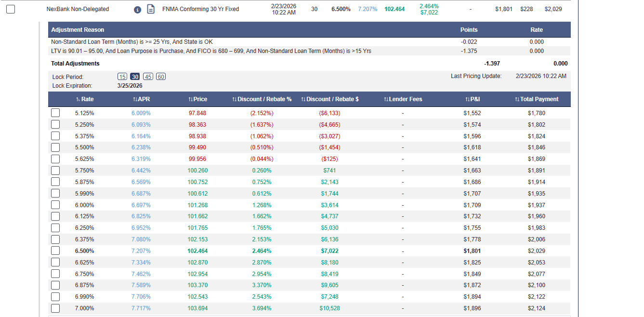
Task: Check the box beside the 5.750% rate
Action: (x=55, y=170)
